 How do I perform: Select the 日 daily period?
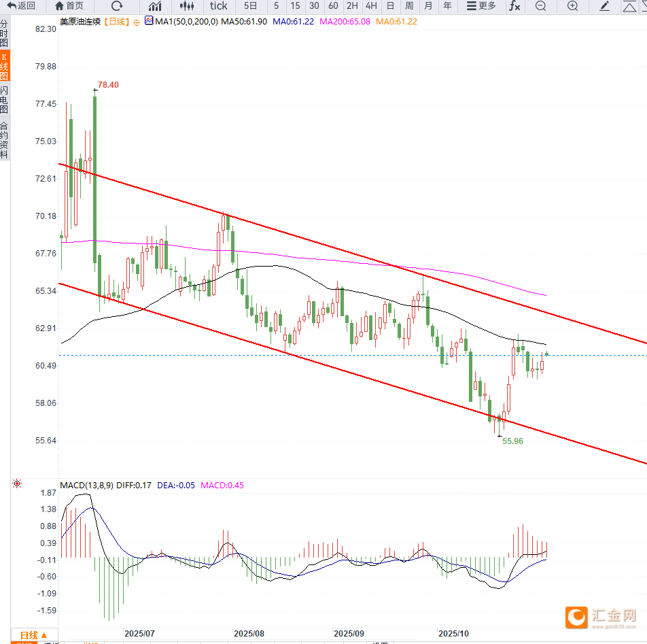coord(390,5)
